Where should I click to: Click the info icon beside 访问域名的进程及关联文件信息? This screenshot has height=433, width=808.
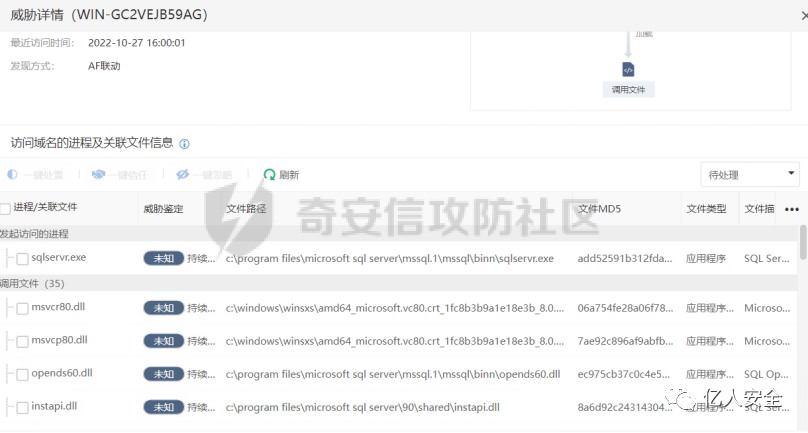coord(184,144)
